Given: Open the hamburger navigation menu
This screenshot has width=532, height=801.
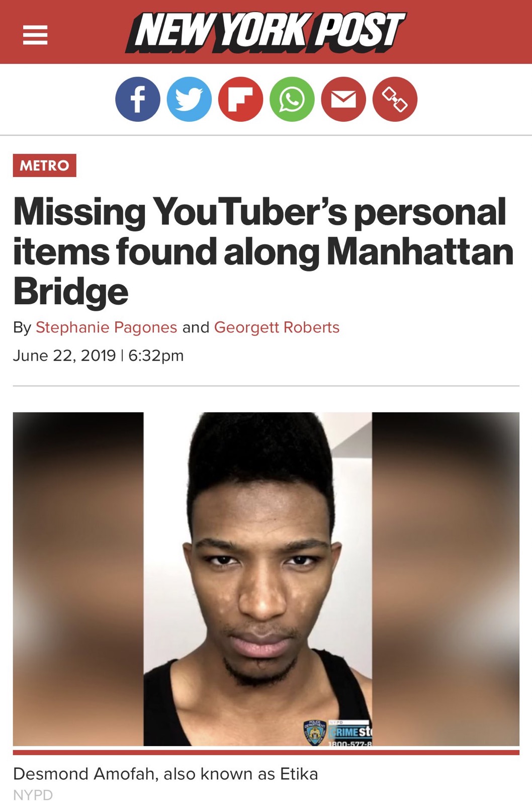Looking at the screenshot, I should point(35,35).
